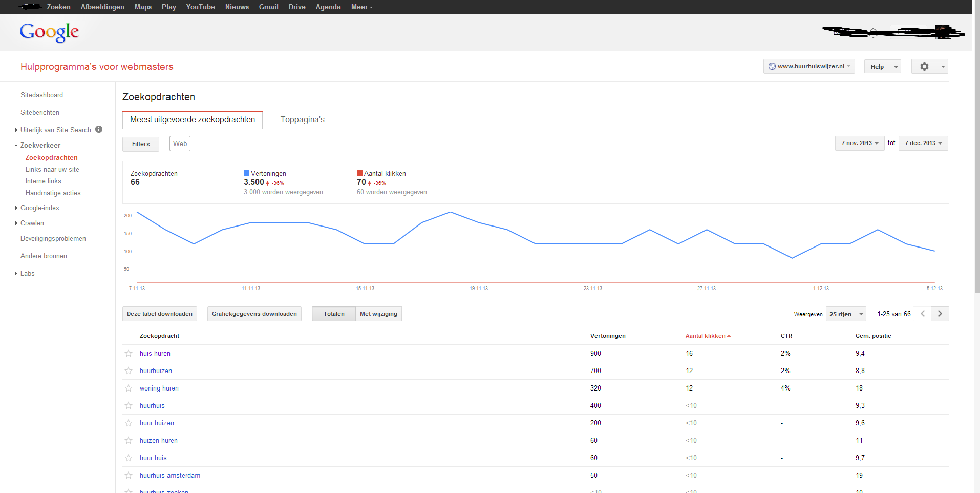The image size is (980, 493).
Task: Click Deze tabel downloaden button
Action: [x=160, y=314]
